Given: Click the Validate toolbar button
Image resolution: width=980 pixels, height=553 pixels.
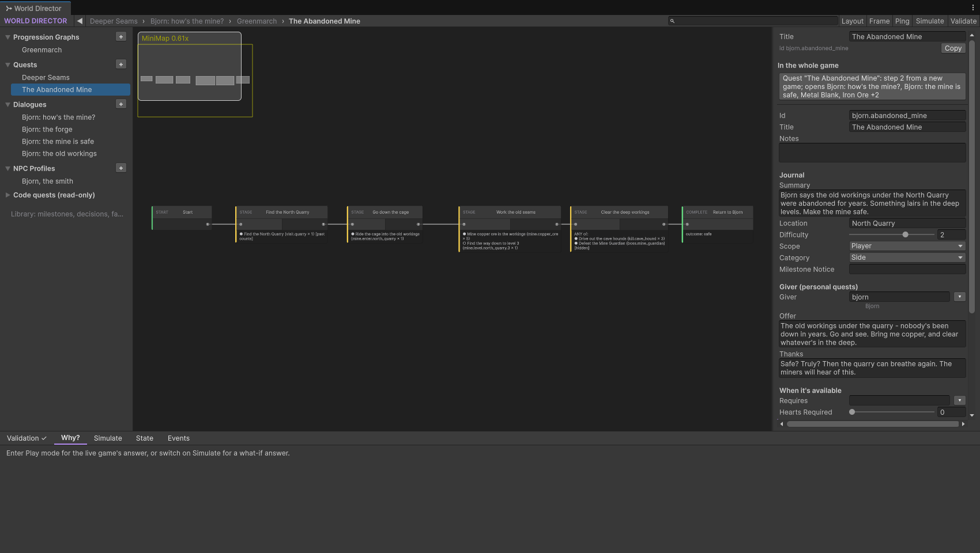Looking at the screenshot, I should click(963, 21).
